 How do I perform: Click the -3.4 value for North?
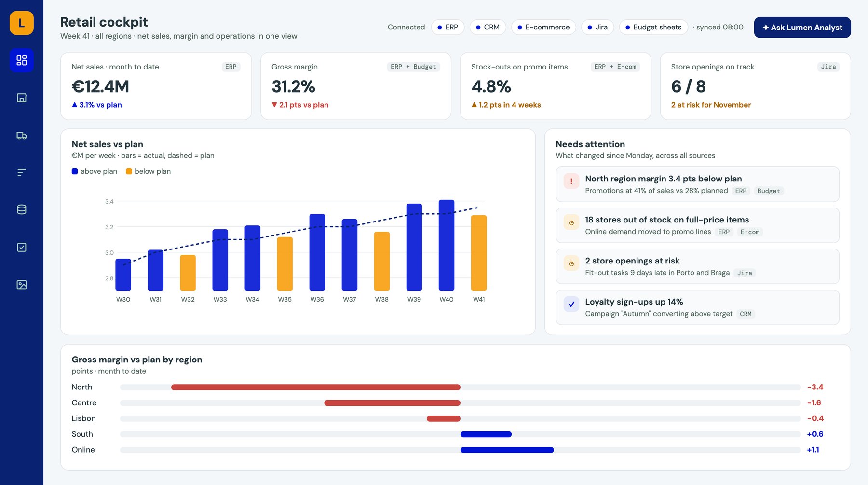815,387
